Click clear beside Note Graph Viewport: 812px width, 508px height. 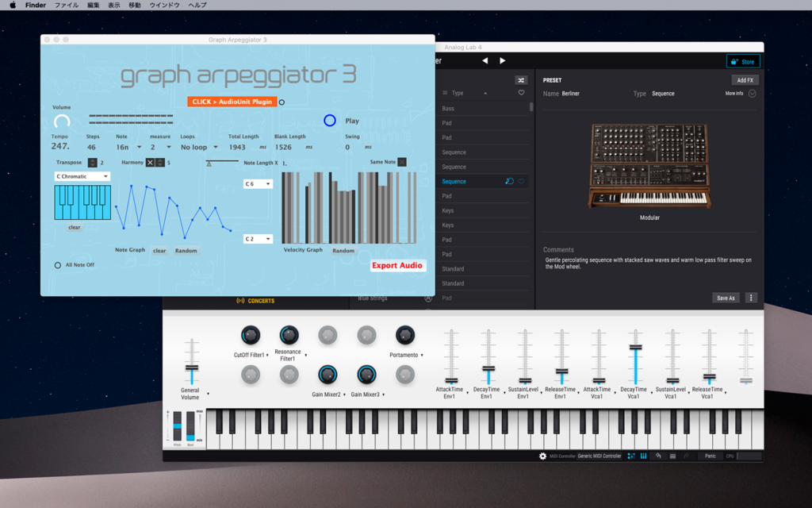coord(159,250)
